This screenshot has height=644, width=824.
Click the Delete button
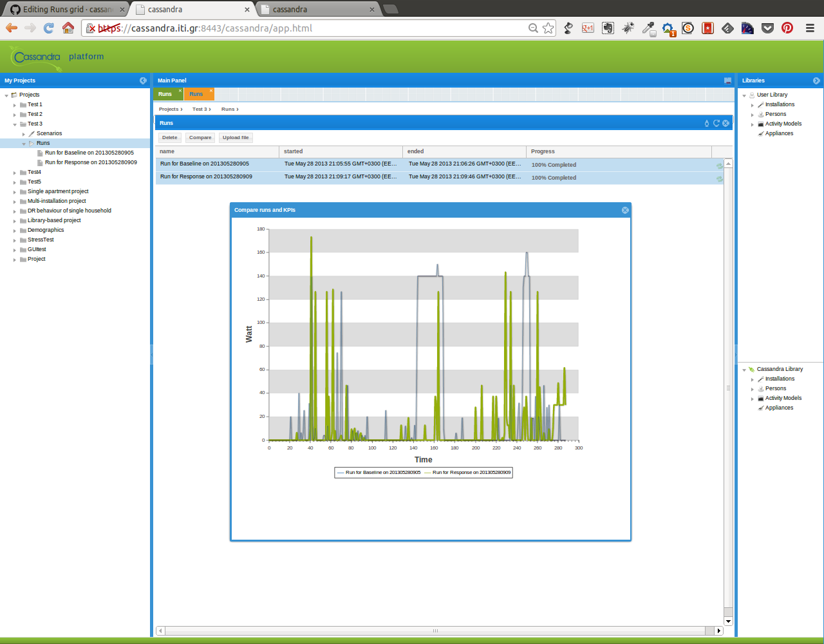coord(170,137)
